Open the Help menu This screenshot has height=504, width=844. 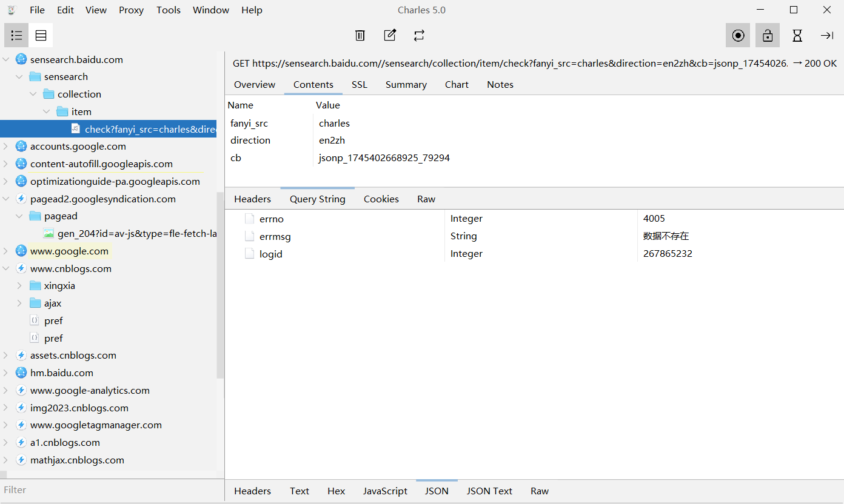pos(252,10)
